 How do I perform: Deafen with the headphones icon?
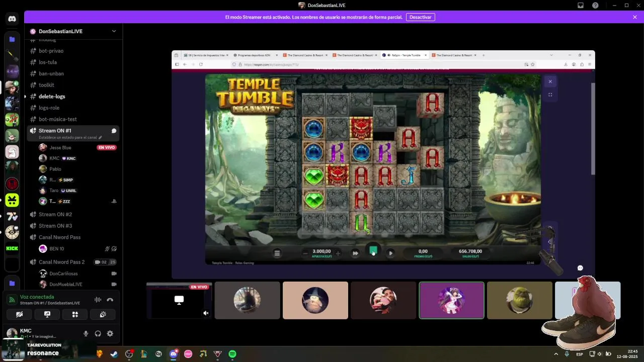click(x=98, y=333)
